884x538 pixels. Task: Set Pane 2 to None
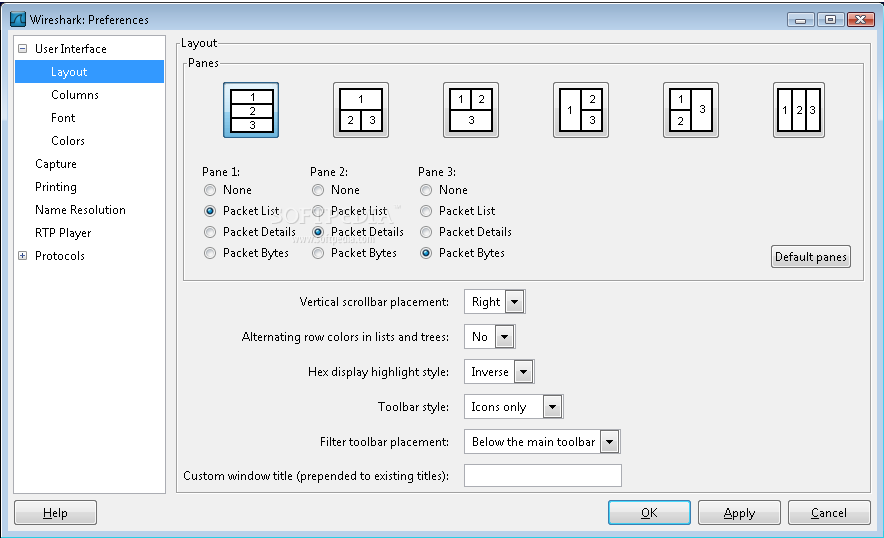click(318, 190)
